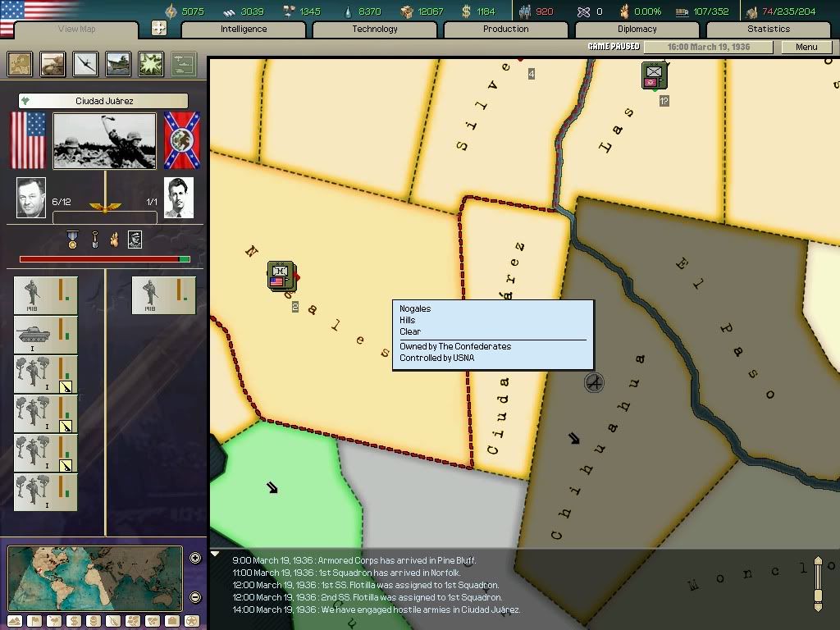The image size is (840, 630).
Task: Click the oil drop resource icon
Action: (349, 11)
